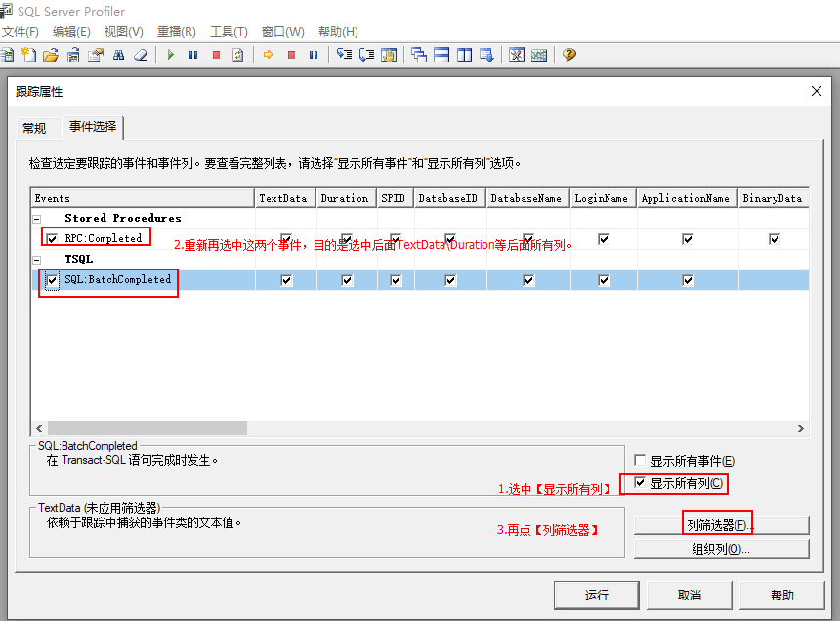Viewport: 840px width, 621px height.
Task: Click the step icon with arrow pointing into lines
Action: tap(344, 55)
